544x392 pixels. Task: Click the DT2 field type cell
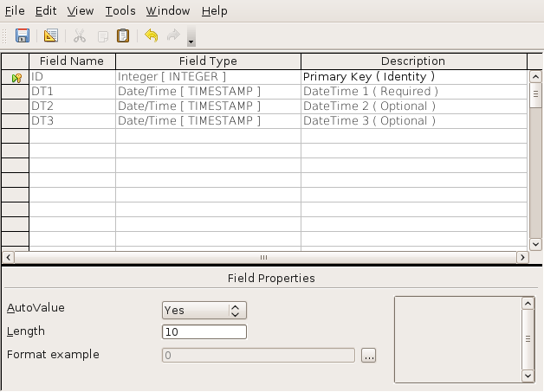(208, 106)
